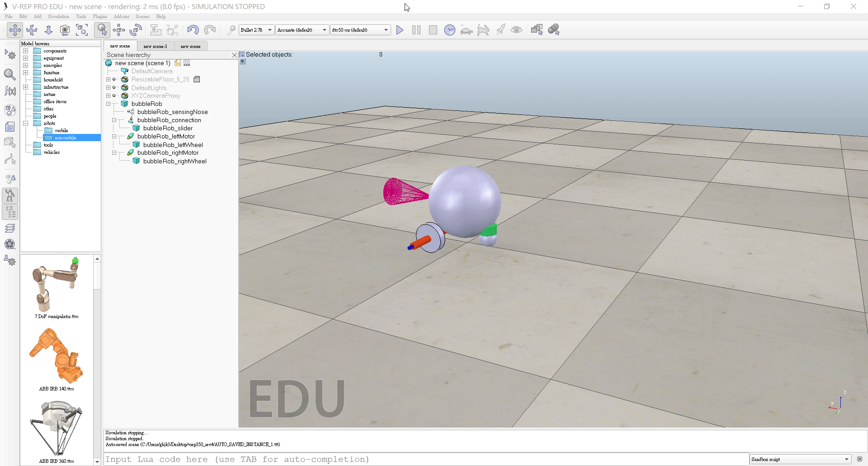Image resolution: width=868 pixels, height=466 pixels.
Task: Click the turtle slow-down simulation icon
Action: click(467, 30)
